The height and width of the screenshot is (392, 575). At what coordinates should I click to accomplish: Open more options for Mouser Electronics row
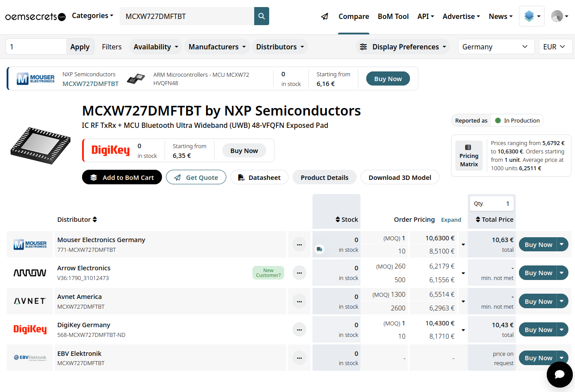pos(299,244)
